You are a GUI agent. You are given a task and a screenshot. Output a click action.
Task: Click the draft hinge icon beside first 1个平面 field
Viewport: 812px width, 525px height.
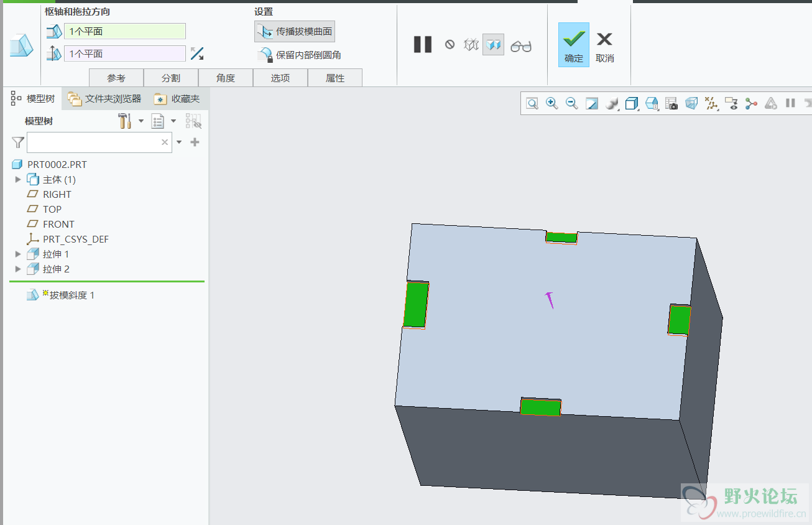coord(54,31)
